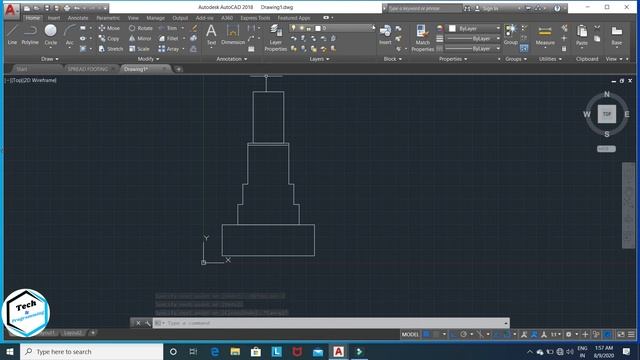Click the Fillet command

pos(169,38)
